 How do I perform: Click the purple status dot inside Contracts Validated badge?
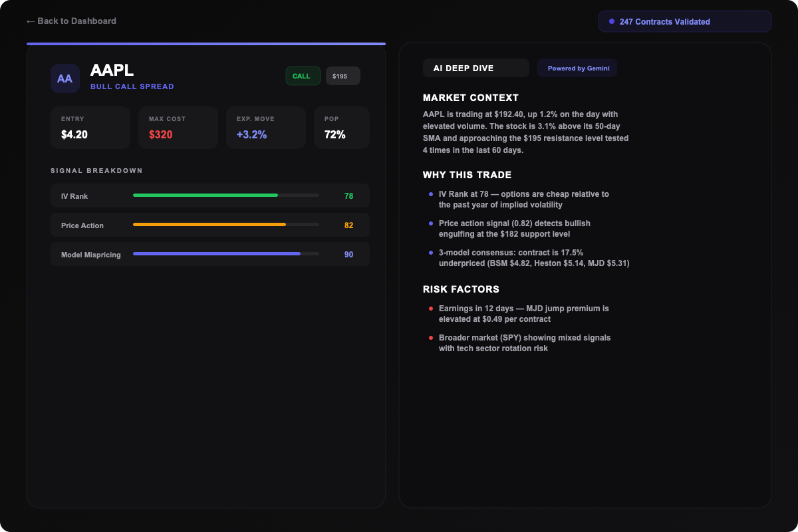tap(611, 21)
